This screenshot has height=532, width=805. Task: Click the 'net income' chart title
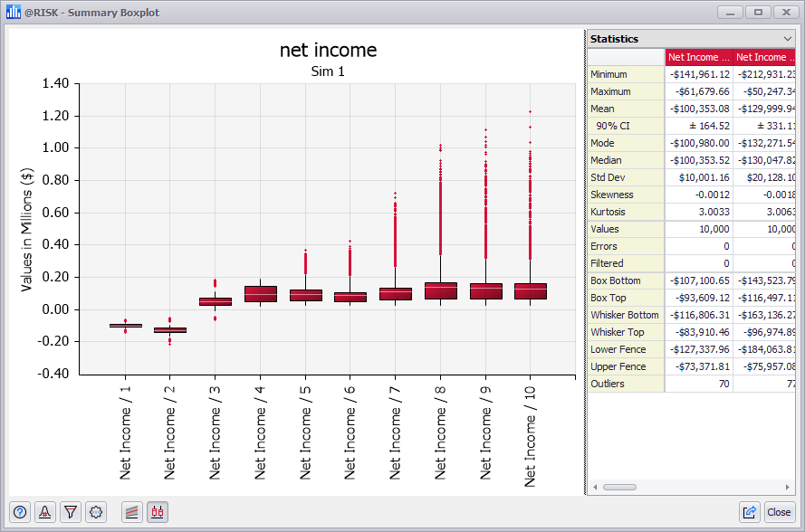pyautogui.click(x=328, y=50)
